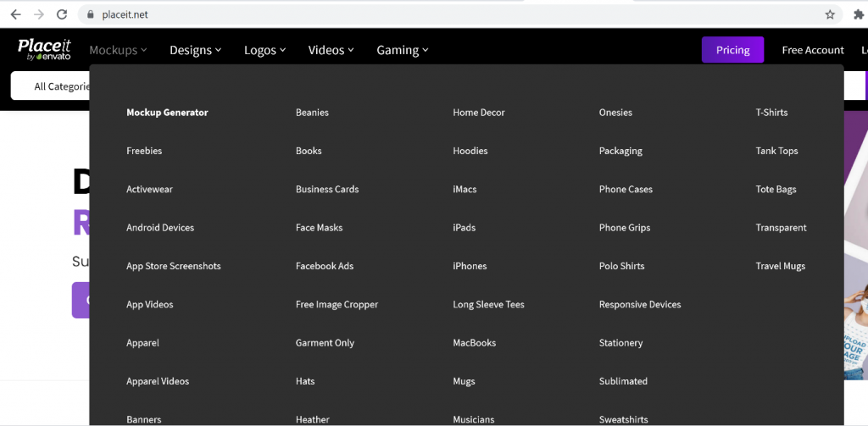
Task: Open MacBooks mockups
Action: 475,343
